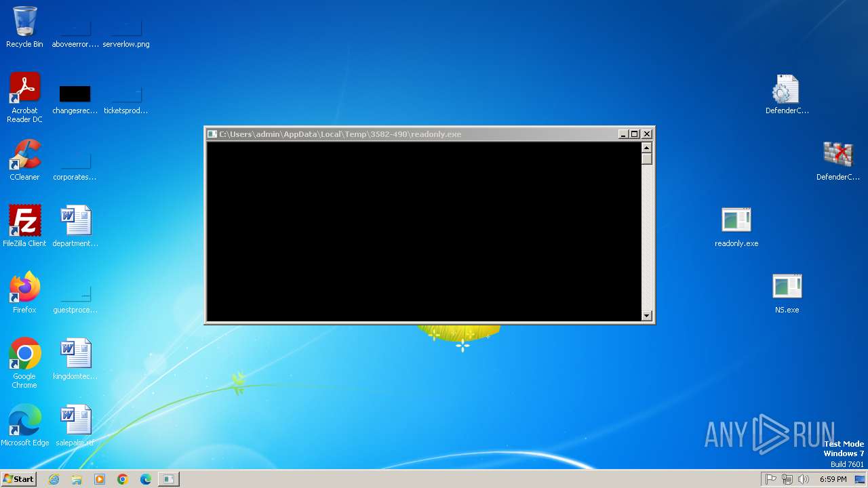The image size is (868, 488).
Task: Launch Google Chrome desktop shortcut
Action: coord(24,363)
